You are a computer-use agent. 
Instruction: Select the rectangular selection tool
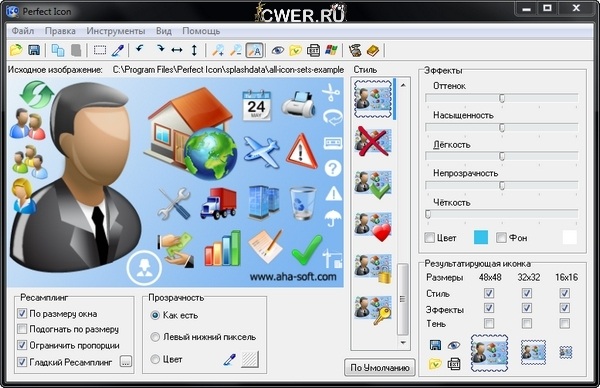point(100,50)
